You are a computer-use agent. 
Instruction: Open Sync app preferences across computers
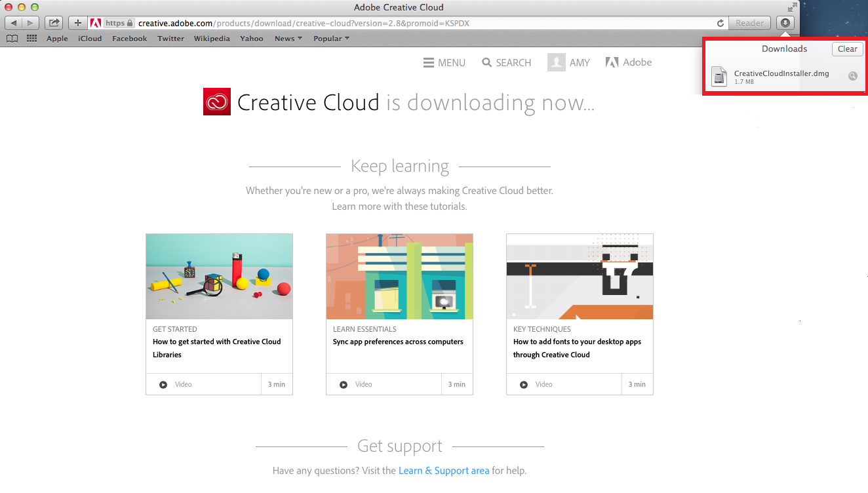[x=398, y=342]
